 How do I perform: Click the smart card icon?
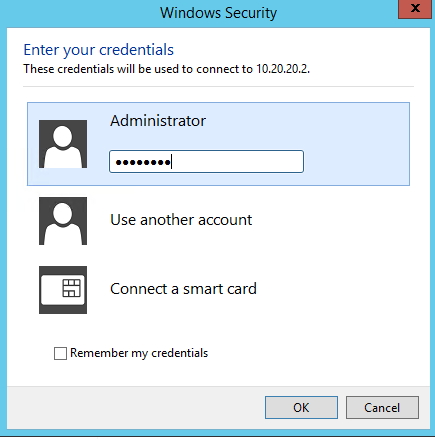tap(63, 290)
